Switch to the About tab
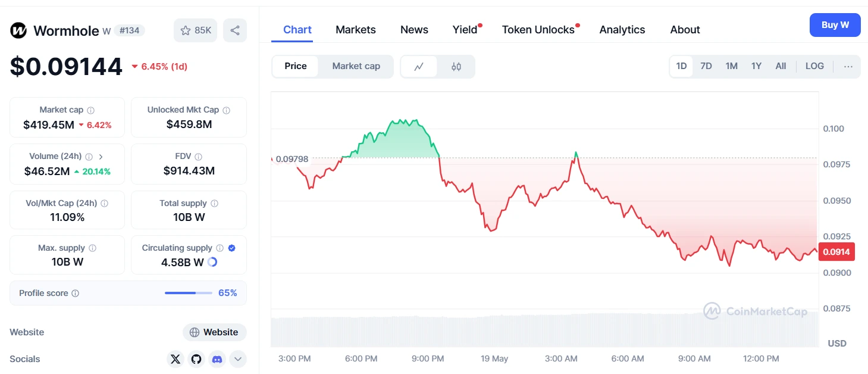 (685, 30)
